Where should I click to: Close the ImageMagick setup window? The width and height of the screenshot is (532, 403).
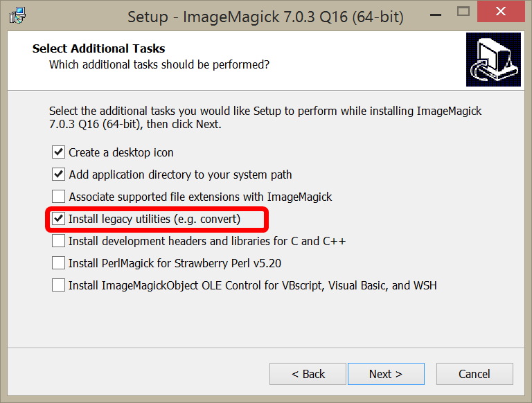(501, 12)
